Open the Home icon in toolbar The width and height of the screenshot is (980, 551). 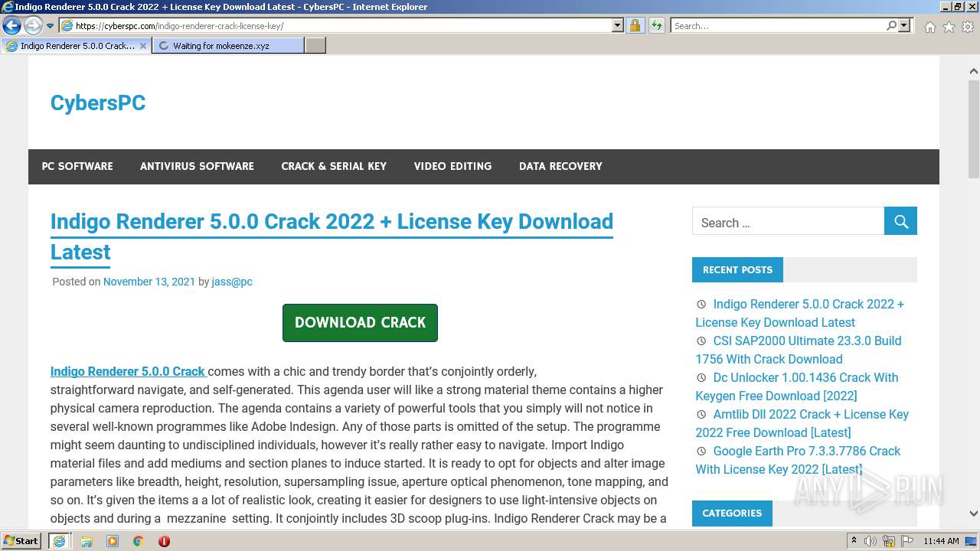pyautogui.click(x=929, y=27)
